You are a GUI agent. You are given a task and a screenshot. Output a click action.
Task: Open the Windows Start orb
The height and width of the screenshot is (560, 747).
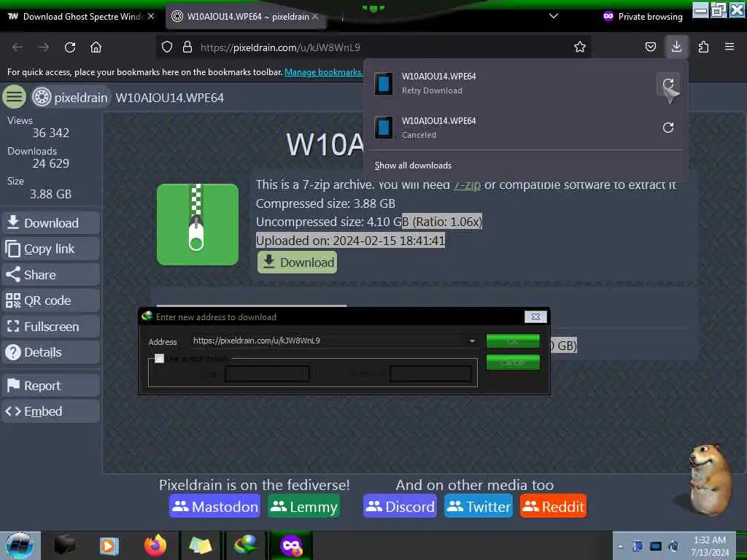[19, 545]
